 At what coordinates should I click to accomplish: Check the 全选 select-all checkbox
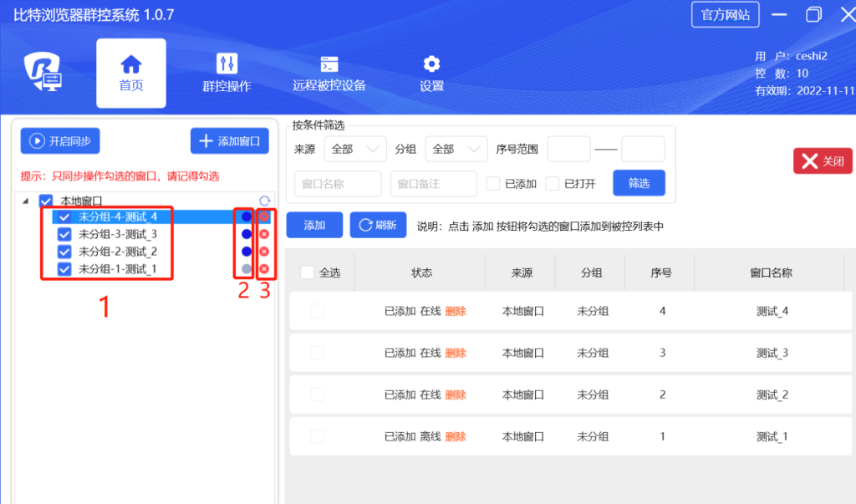click(305, 272)
